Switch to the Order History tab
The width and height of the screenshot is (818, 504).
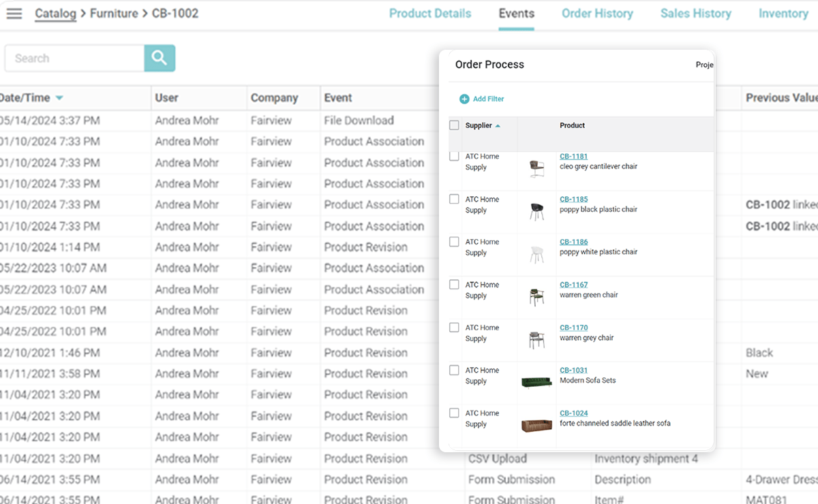[x=597, y=14]
